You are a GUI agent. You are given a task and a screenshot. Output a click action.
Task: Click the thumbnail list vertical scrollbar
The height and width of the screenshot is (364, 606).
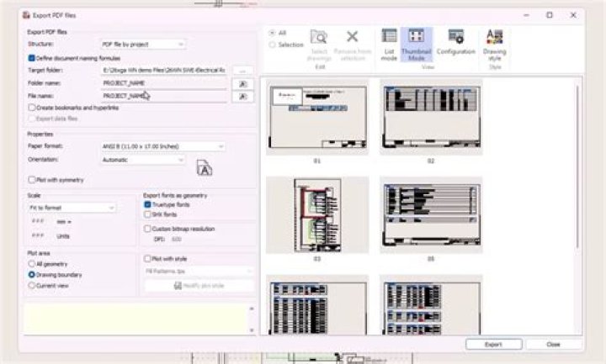click(577, 166)
